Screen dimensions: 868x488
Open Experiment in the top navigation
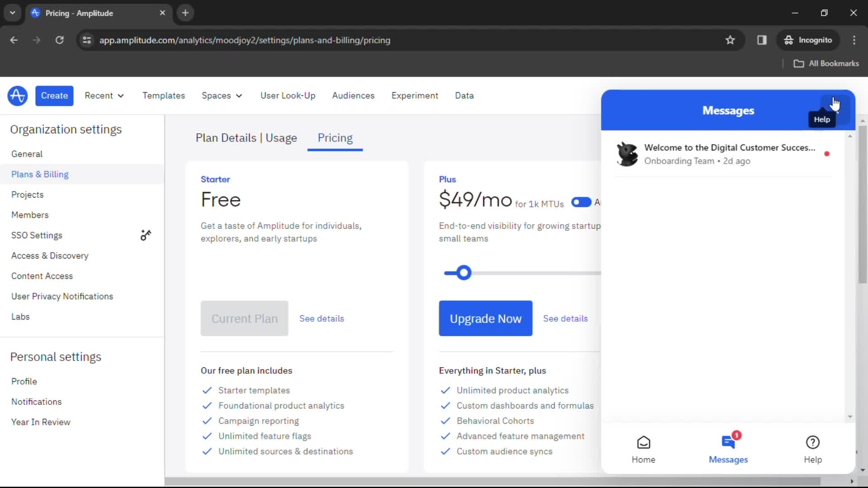click(x=415, y=96)
